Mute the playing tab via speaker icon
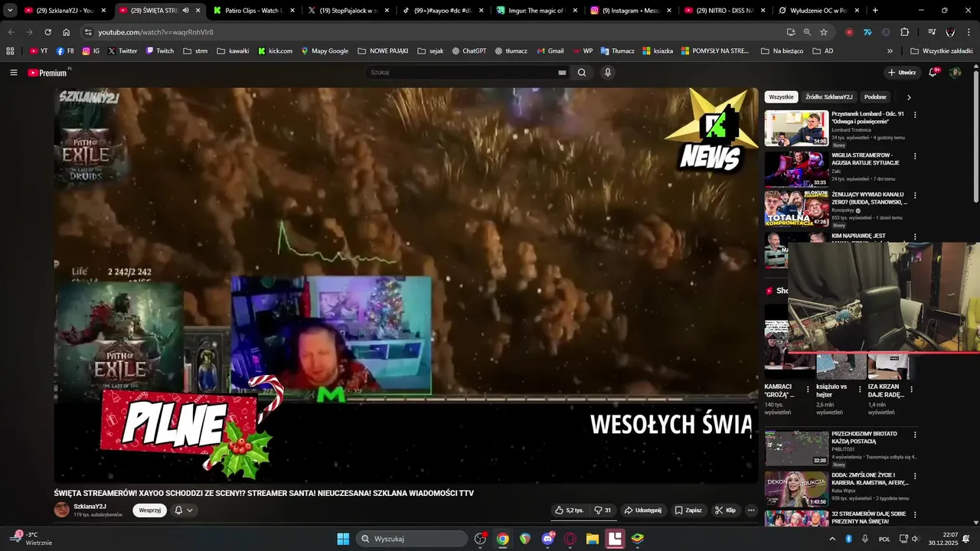 (185, 11)
